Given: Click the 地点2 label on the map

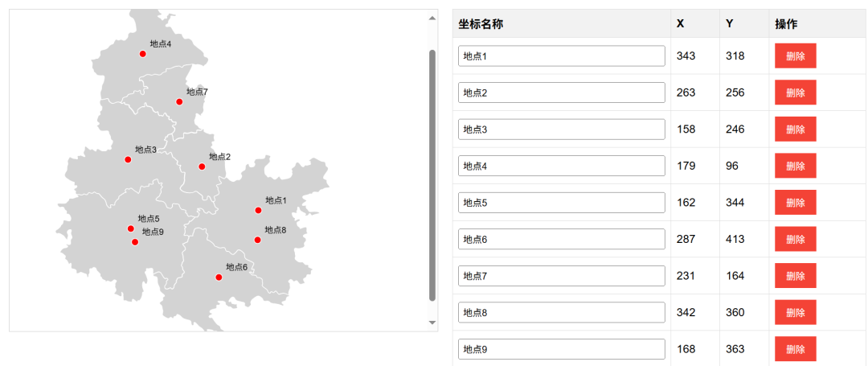Looking at the screenshot, I should point(219,157).
